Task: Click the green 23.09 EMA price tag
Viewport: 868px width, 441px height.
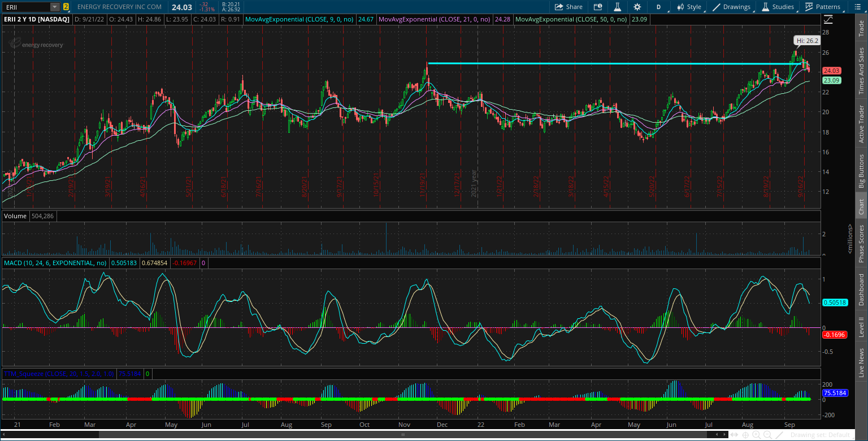Action: pyautogui.click(x=831, y=80)
